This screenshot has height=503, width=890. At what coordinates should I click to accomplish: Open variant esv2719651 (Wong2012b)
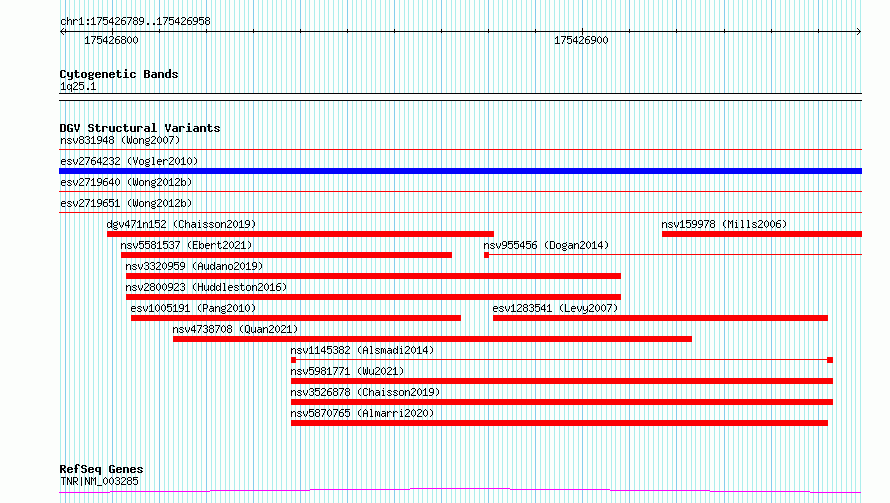(x=126, y=203)
